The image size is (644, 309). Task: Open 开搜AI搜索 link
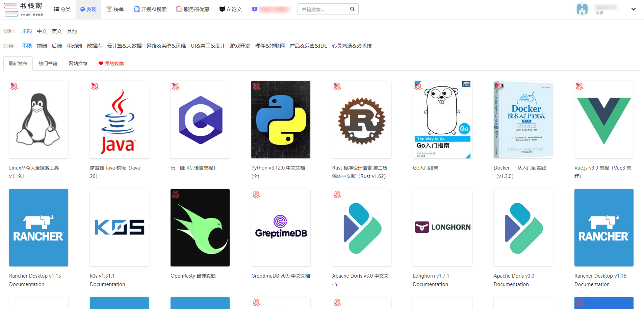150,9
